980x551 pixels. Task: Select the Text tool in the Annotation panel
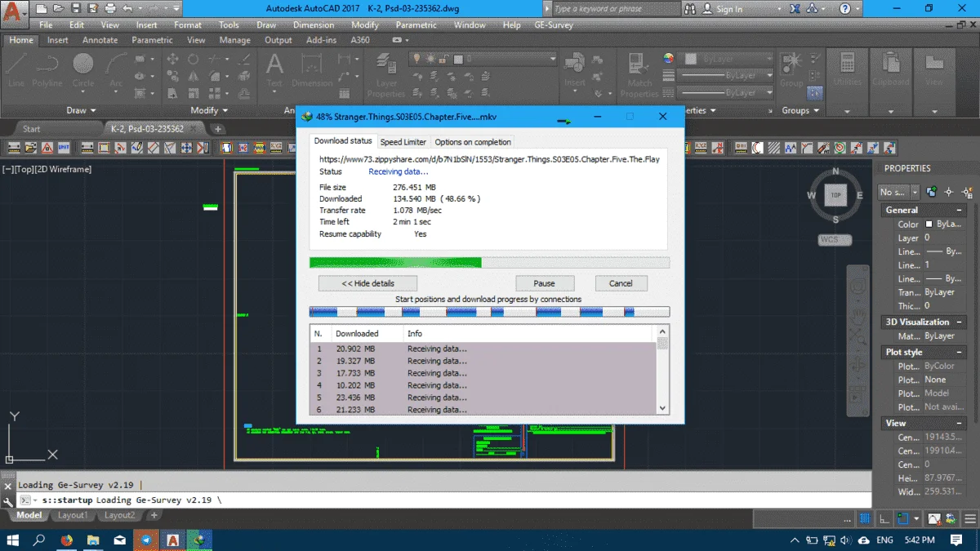tap(274, 69)
